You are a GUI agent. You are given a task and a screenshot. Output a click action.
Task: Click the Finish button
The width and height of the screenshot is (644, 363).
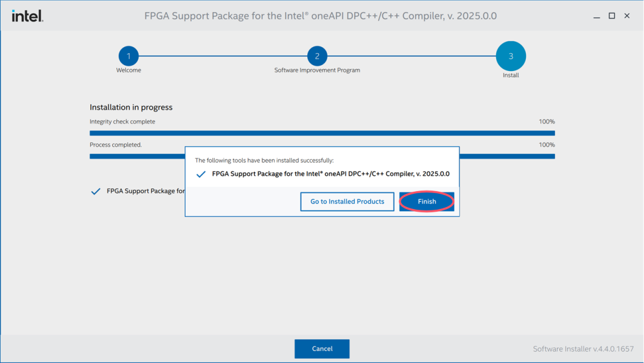tap(426, 201)
